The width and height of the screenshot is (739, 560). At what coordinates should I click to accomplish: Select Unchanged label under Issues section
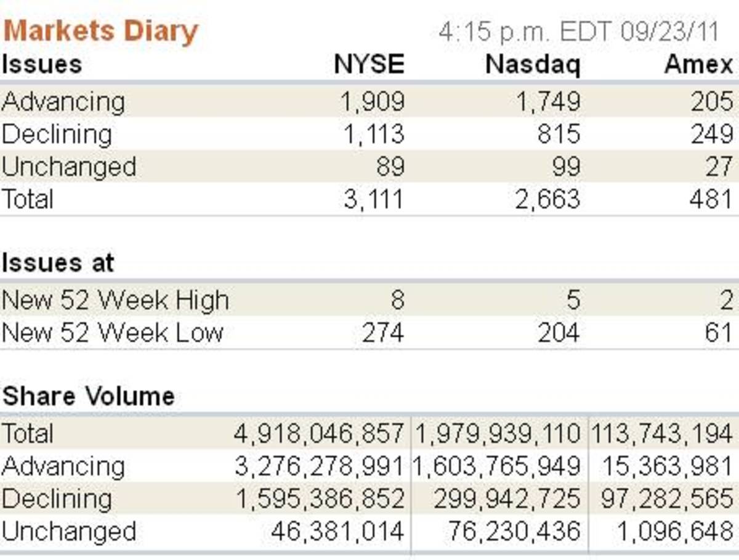tap(68, 167)
